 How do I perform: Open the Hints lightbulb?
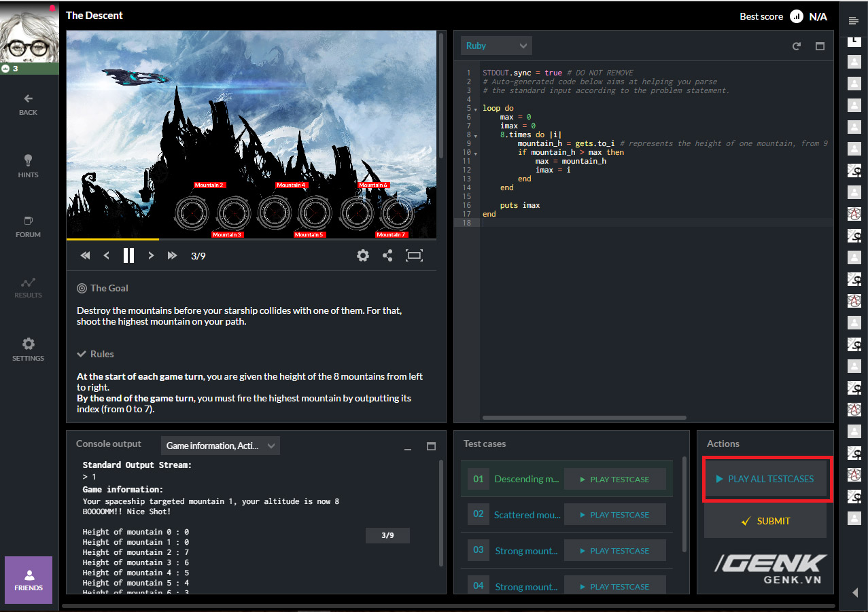[28, 166]
